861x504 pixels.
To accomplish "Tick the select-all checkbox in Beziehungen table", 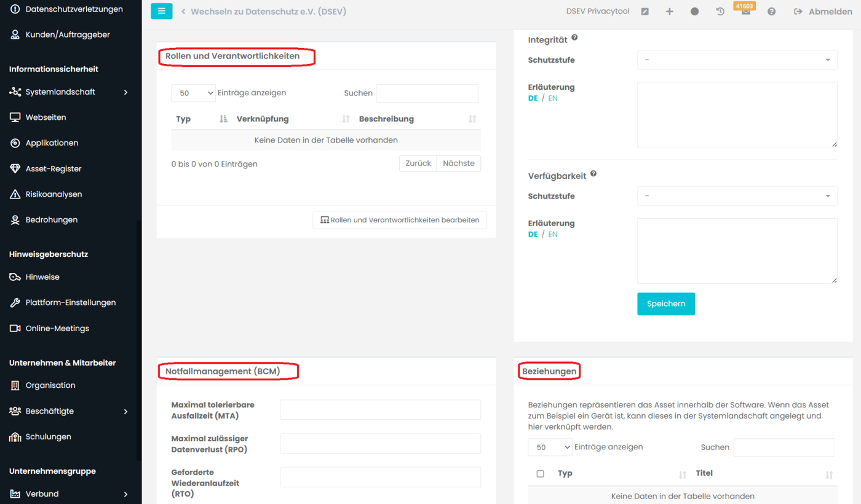I will [x=541, y=474].
